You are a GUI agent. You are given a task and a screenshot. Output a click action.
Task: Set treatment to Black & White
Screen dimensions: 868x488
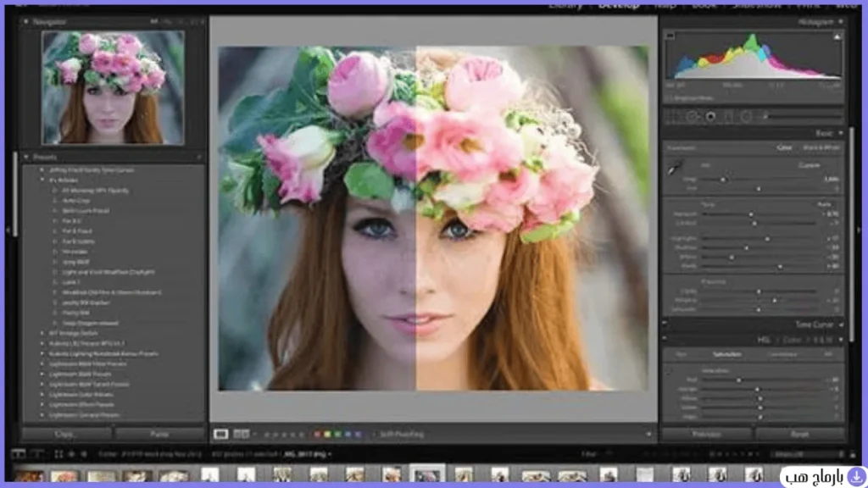pyautogui.click(x=821, y=148)
